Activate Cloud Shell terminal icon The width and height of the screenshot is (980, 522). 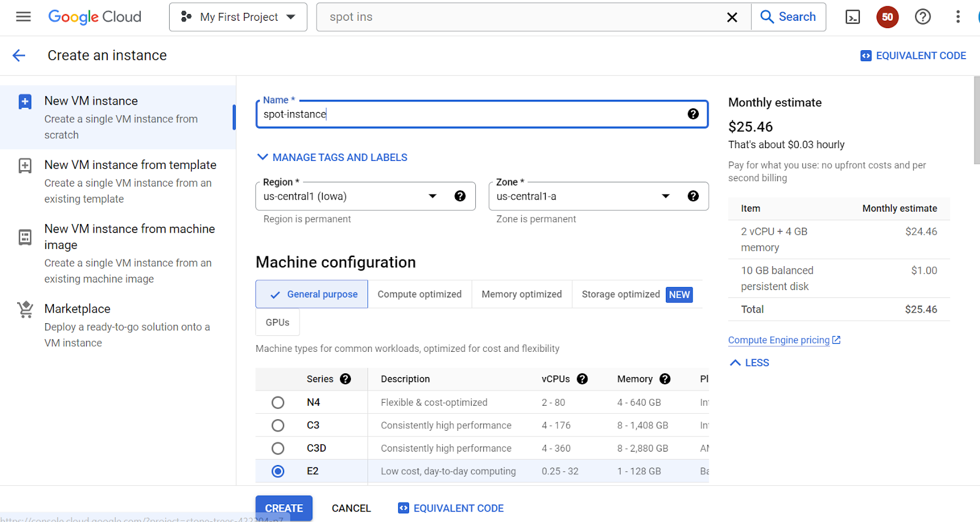tap(853, 17)
